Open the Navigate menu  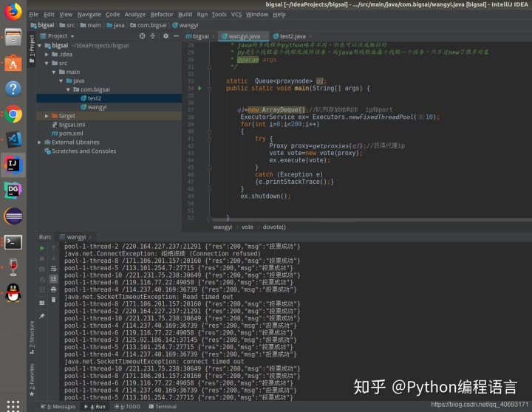(89, 14)
